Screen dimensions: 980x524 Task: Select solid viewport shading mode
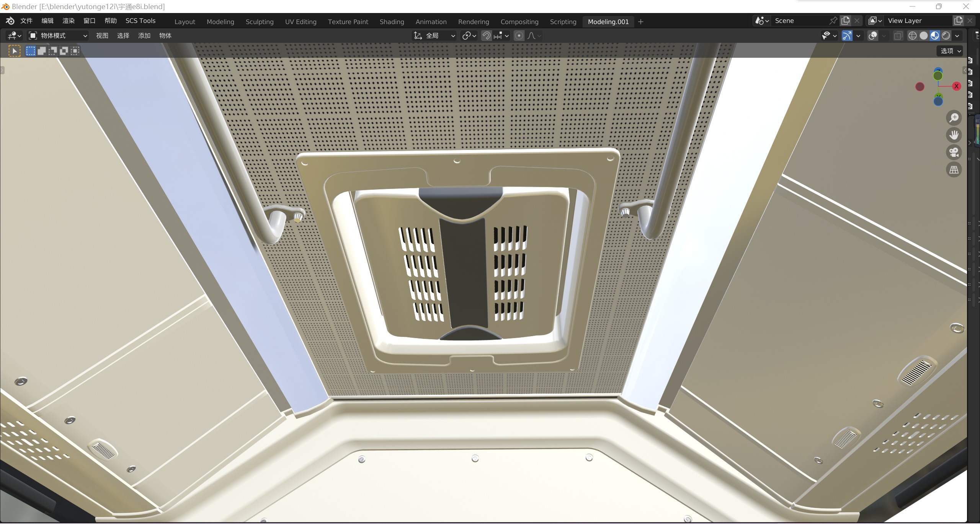[924, 36]
